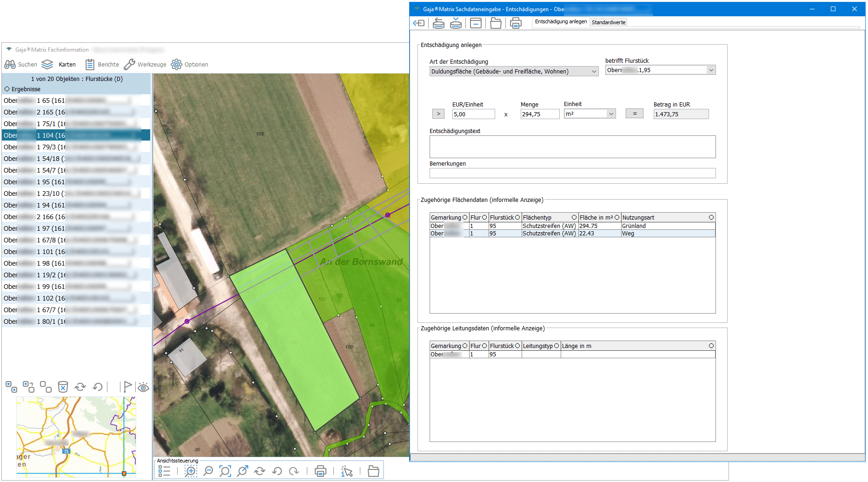This screenshot has width=868, height=482.
Task: Click the zoom out magnifier below map
Action: click(208, 471)
